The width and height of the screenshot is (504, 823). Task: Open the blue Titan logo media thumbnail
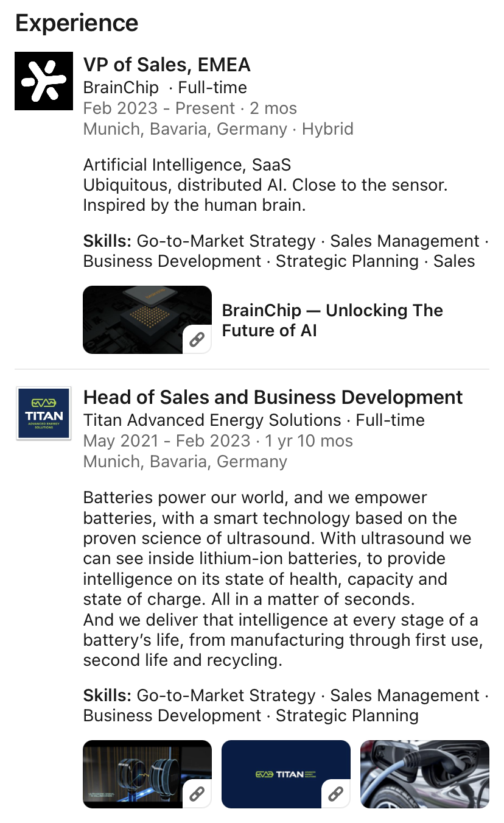[x=285, y=774]
